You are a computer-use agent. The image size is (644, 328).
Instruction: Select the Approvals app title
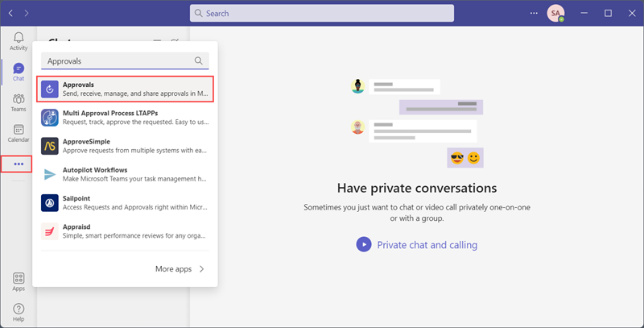(x=78, y=85)
